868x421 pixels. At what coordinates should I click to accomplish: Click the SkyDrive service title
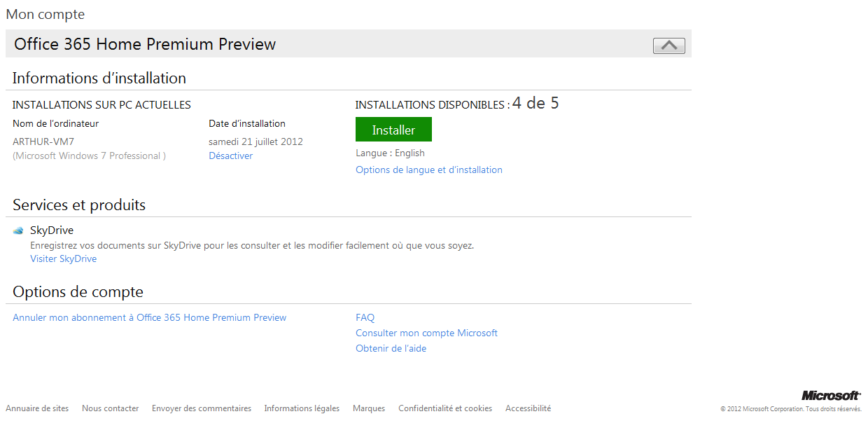click(52, 230)
